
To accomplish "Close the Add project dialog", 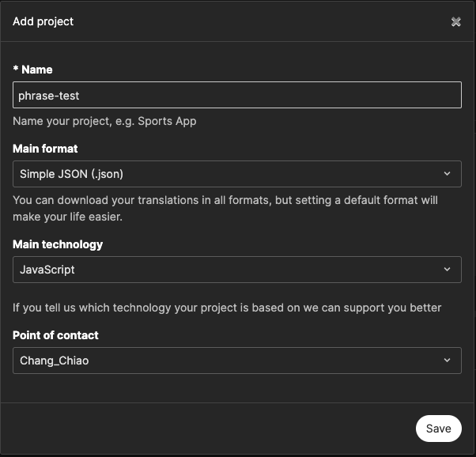I will click(456, 22).
